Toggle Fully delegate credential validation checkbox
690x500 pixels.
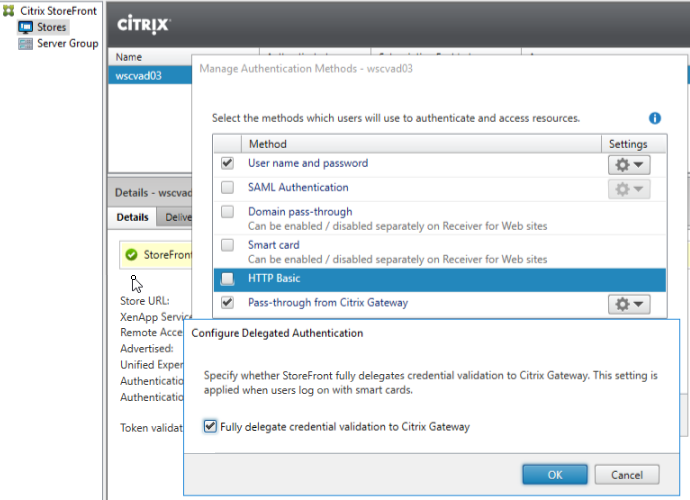coord(210,427)
